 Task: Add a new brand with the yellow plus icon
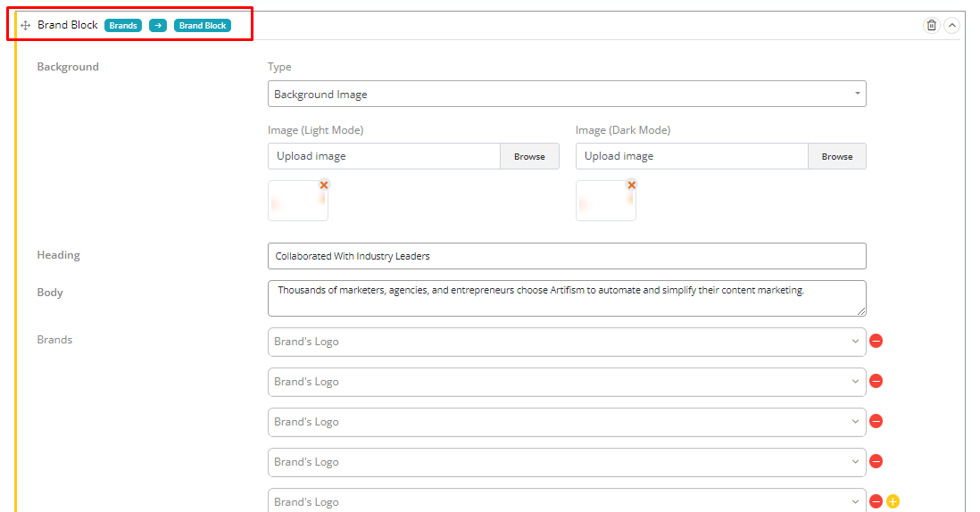[x=893, y=501]
